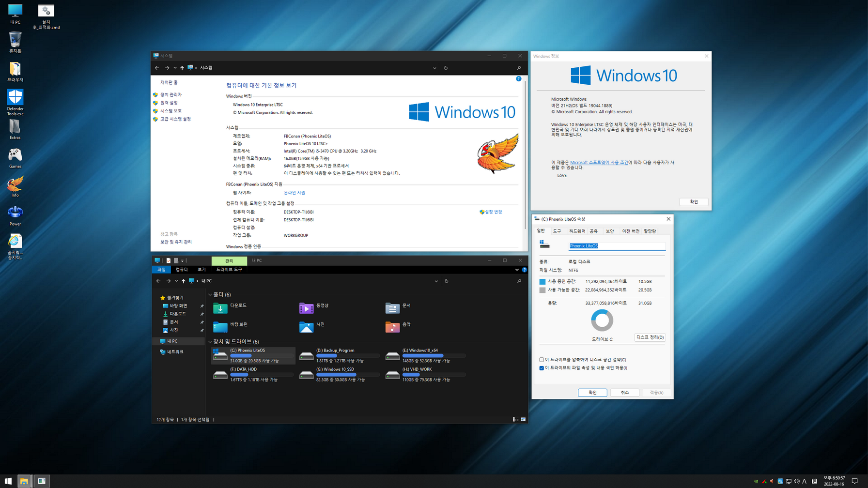868x488 pixels.
Task: Switch to large icons view in status bar
Action: (x=523, y=419)
